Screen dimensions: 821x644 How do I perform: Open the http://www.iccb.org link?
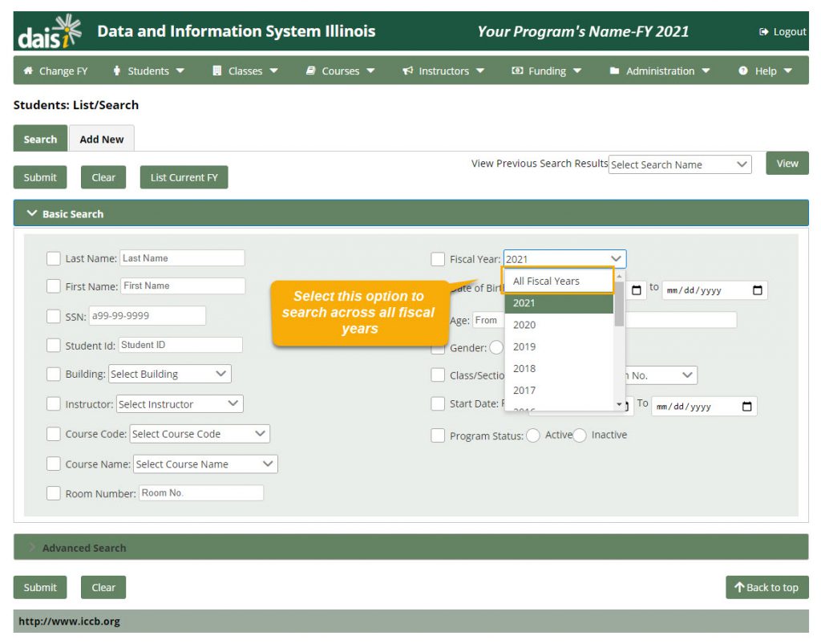point(68,622)
